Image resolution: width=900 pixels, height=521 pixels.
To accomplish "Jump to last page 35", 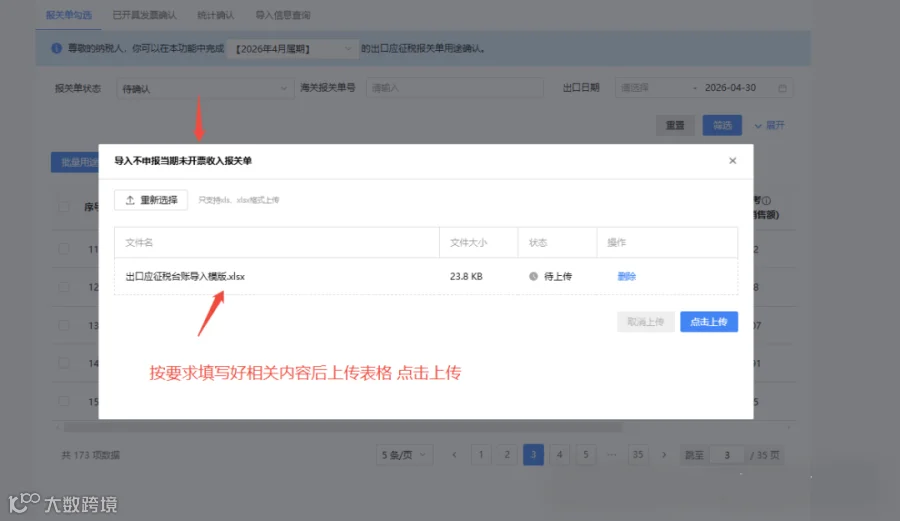I will pyautogui.click(x=638, y=455).
